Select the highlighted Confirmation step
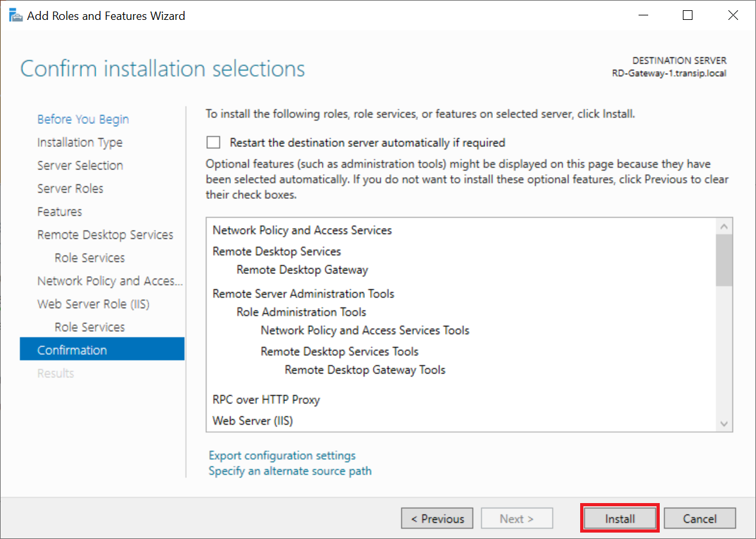The image size is (756, 539). pos(102,349)
